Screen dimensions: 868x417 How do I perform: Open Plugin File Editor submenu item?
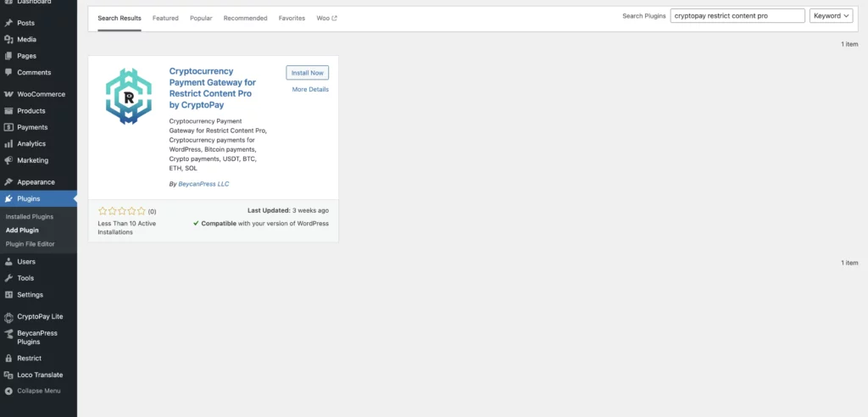coord(30,244)
